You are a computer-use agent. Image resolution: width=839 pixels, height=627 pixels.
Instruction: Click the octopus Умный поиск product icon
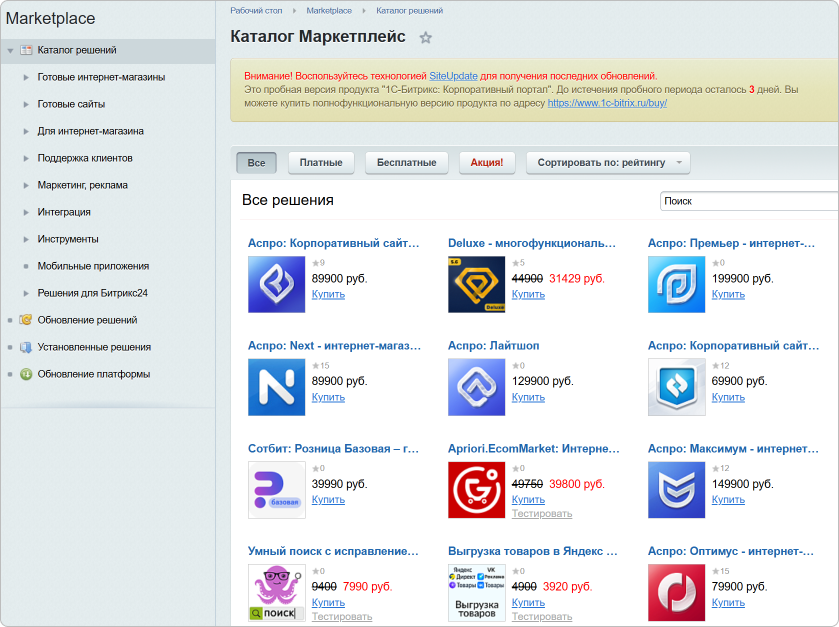click(276, 592)
